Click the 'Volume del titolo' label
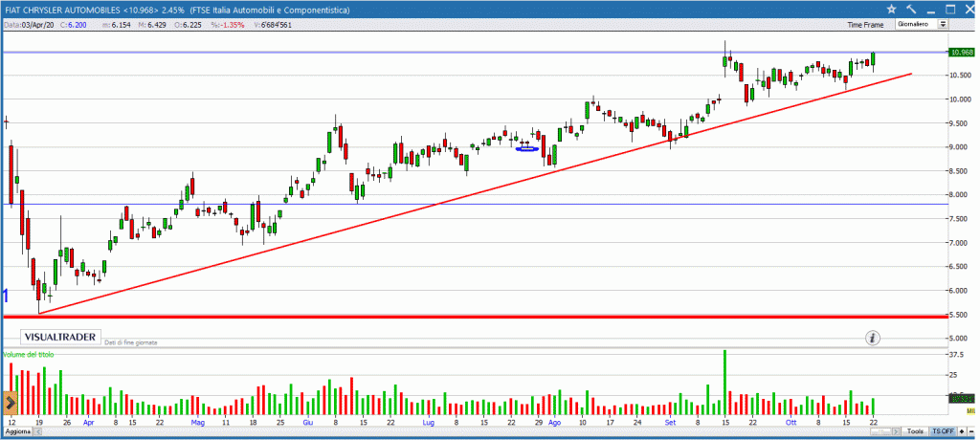980x440 pixels. pyautogui.click(x=29, y=354)
